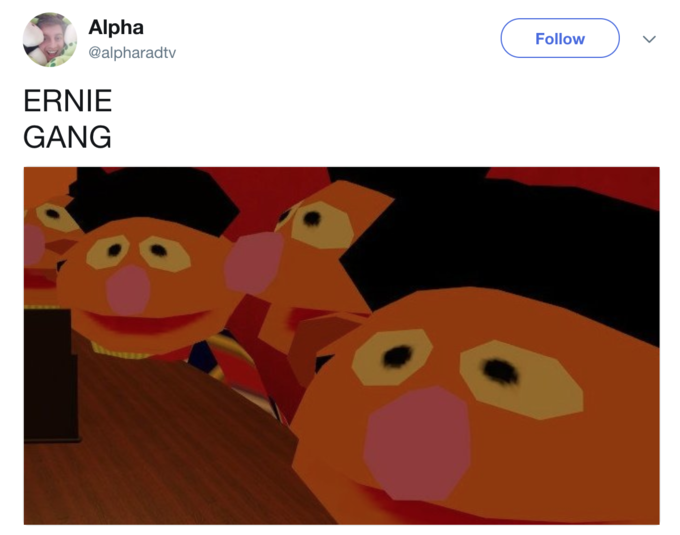680x535 pixels.
Task: Click the partially visible Ernie at left edge
Action: 43,243
